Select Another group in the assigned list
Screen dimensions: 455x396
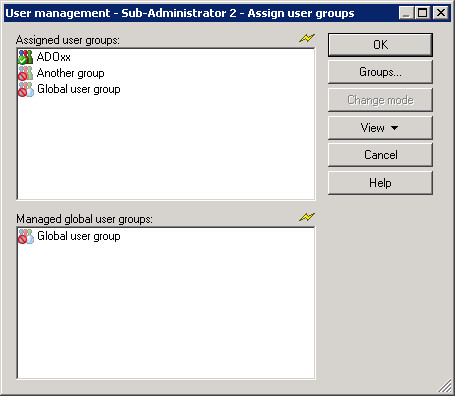tap(71, 73)
